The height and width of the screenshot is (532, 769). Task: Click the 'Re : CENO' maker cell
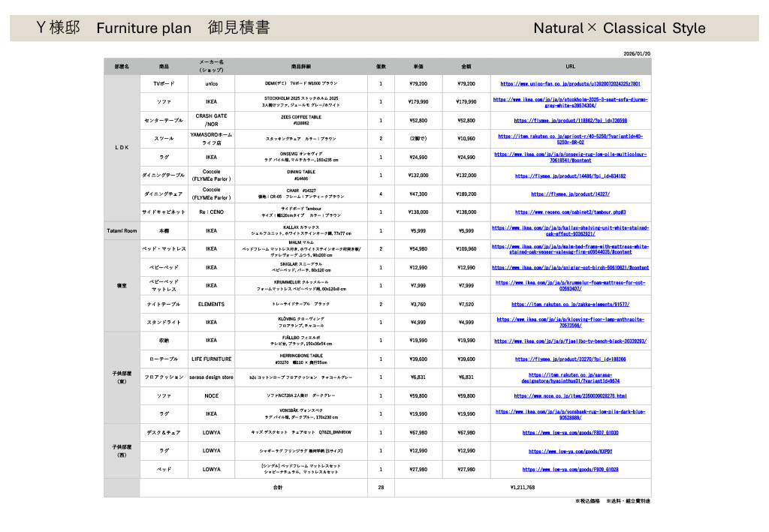(211, 212)
